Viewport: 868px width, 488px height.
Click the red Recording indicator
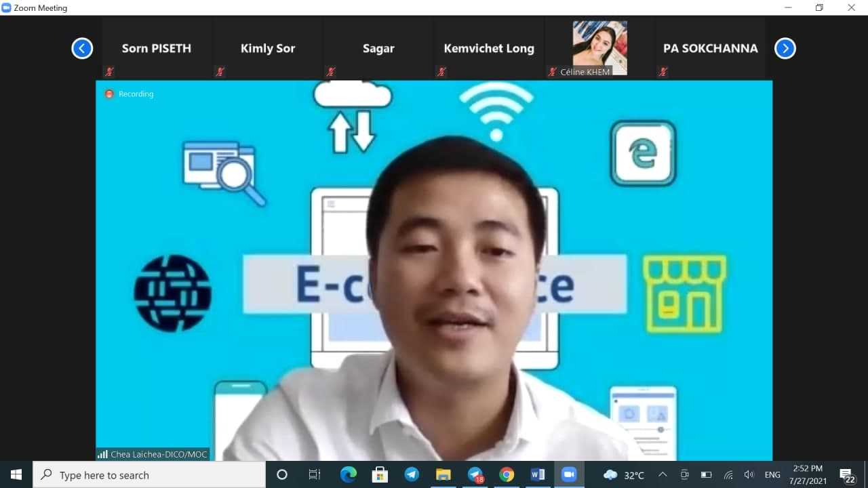point(109,94)
